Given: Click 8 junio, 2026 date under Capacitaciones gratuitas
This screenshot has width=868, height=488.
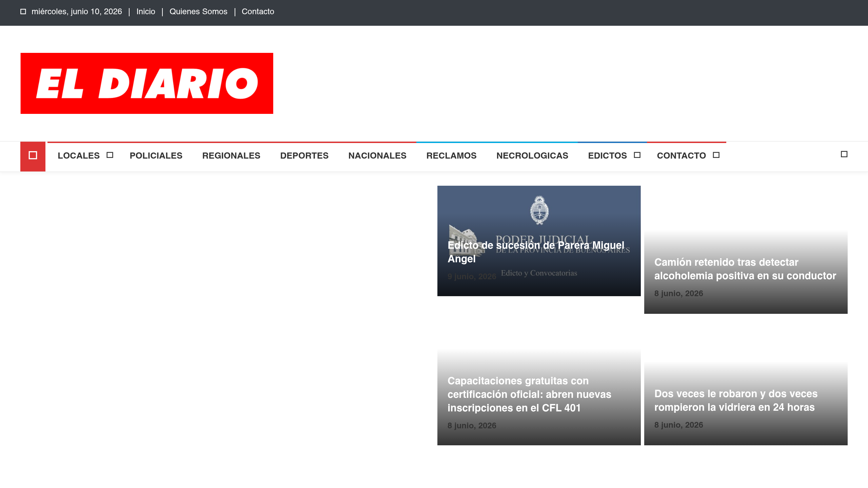Looking at the screenshot, I should [x=472, y=426].
